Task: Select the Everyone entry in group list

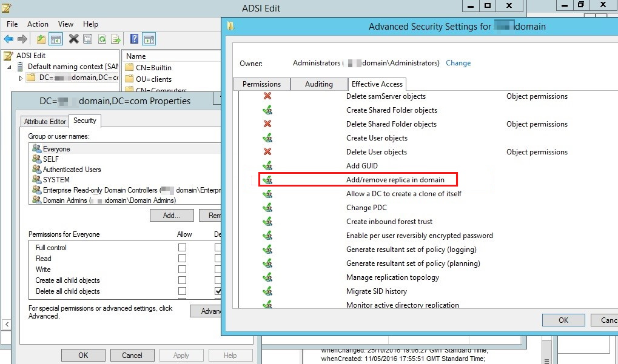Action: tap(126, 149)
